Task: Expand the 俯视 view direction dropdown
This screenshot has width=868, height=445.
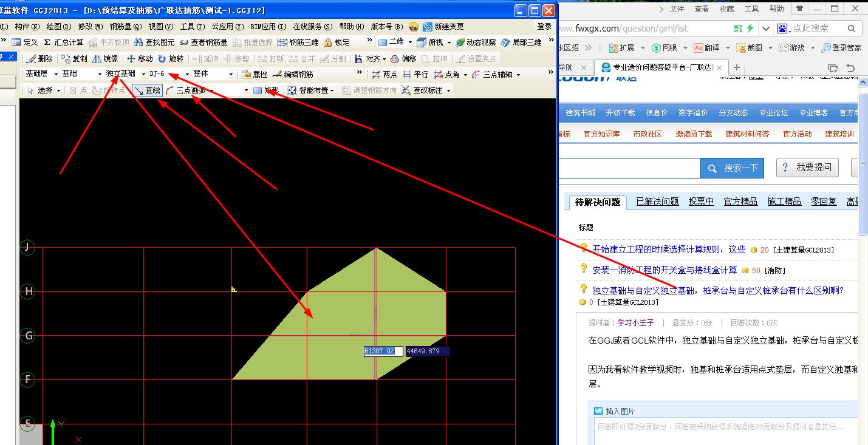Action: (449, 42)
